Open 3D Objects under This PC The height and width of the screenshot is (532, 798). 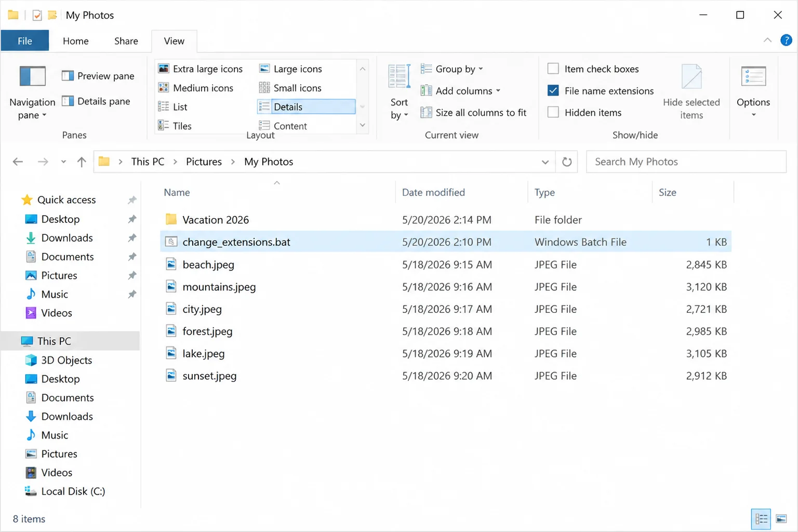(x=66, y=361)
